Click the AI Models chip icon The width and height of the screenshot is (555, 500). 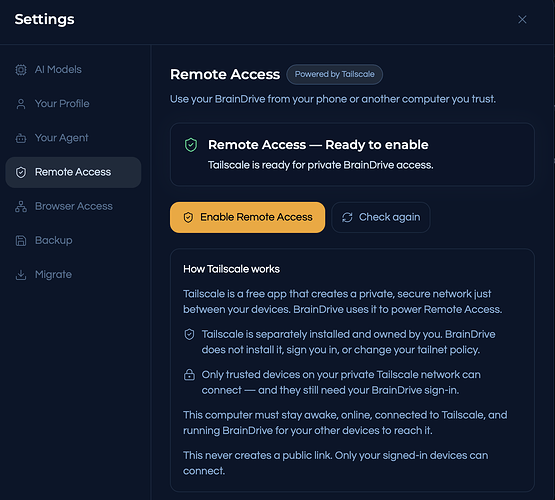pyautogui.click(x=21, y=70)
